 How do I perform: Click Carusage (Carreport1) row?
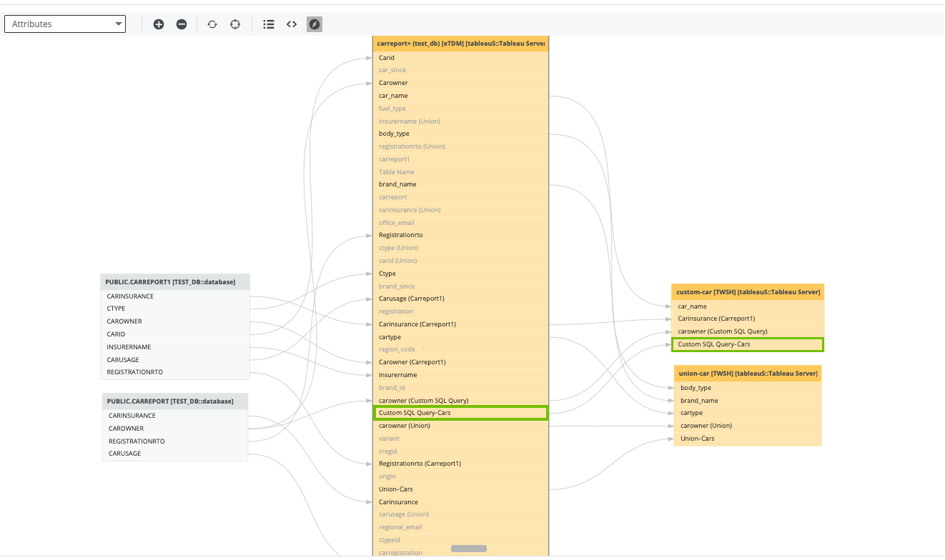click(x=461, y=299)
